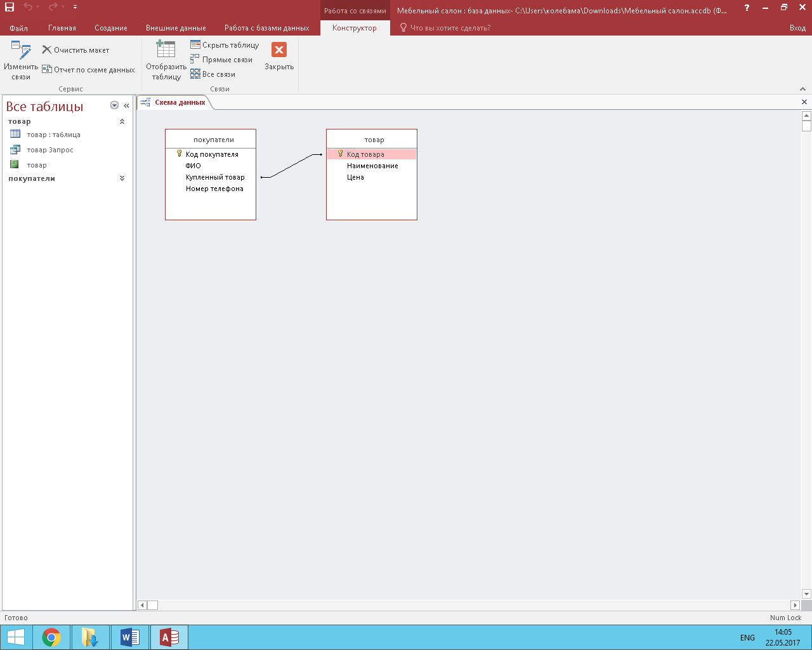Click the horizontal scrollbar right arrow
The image size is (812, 650).
pos(795,605)
